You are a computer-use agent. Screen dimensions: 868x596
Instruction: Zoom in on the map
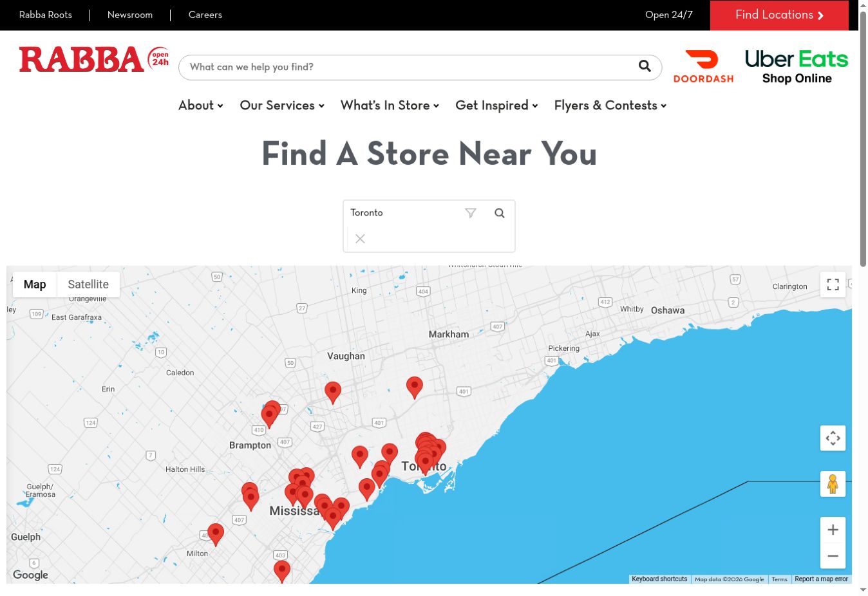(x=833, y=530)
